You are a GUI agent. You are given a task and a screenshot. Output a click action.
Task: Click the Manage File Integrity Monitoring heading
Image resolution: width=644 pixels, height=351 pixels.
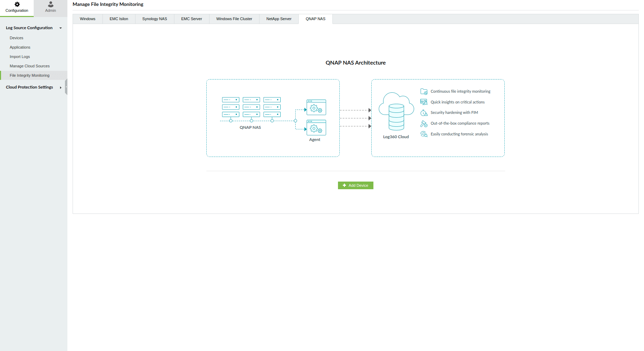pos(108,4)
